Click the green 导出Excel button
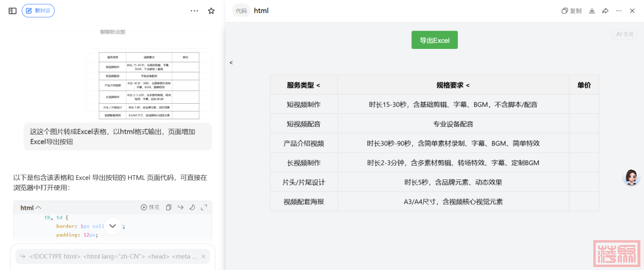Image resolution: width=644 pixels, height=270 pixels. click(434, 40)
